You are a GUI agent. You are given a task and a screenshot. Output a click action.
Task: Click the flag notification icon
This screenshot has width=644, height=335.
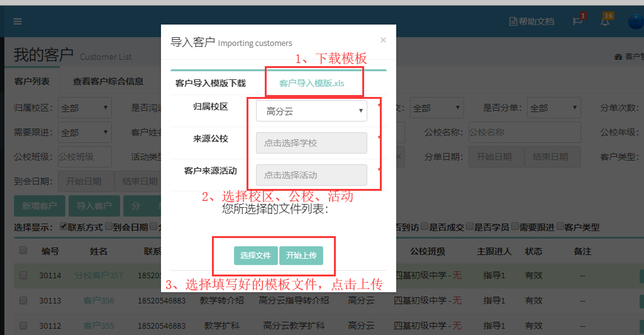[x=577, y=21]
